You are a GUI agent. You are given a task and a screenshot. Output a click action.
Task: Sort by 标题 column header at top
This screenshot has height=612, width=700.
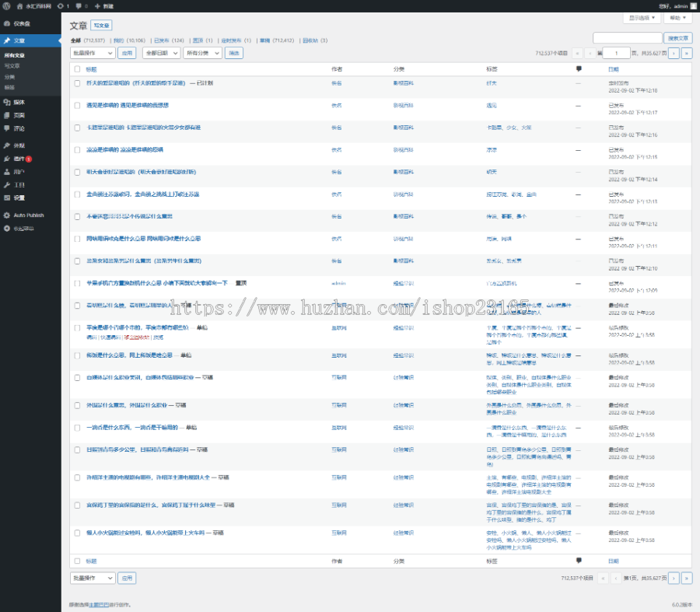(91, 70)
